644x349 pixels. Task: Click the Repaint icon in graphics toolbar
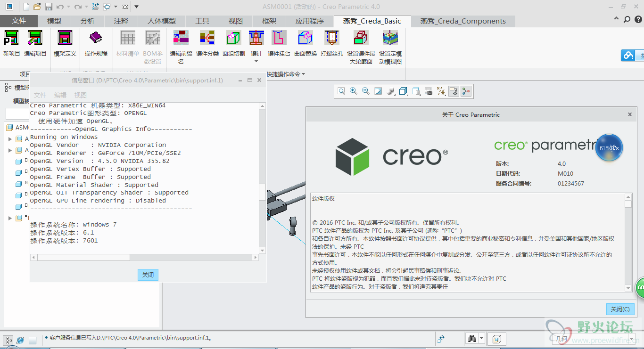point(378,91)
